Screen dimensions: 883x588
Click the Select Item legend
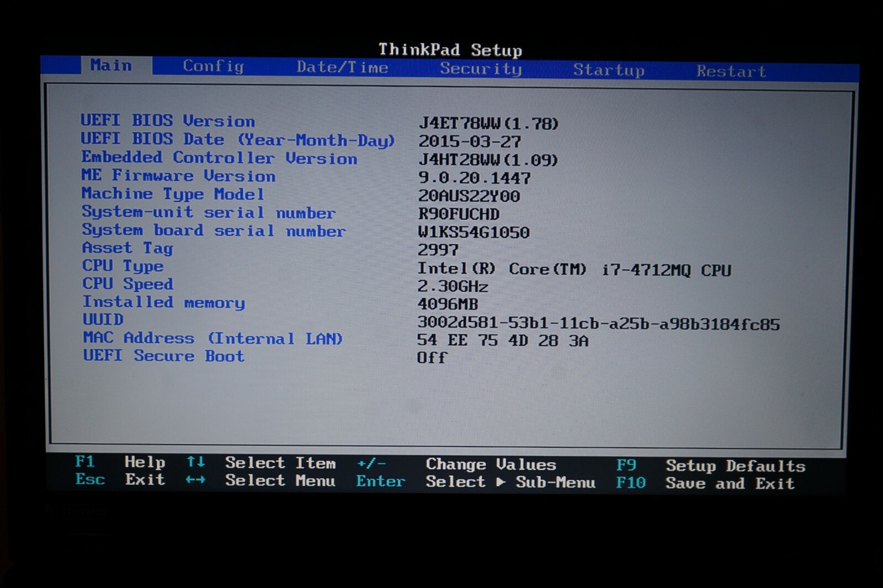280,463
